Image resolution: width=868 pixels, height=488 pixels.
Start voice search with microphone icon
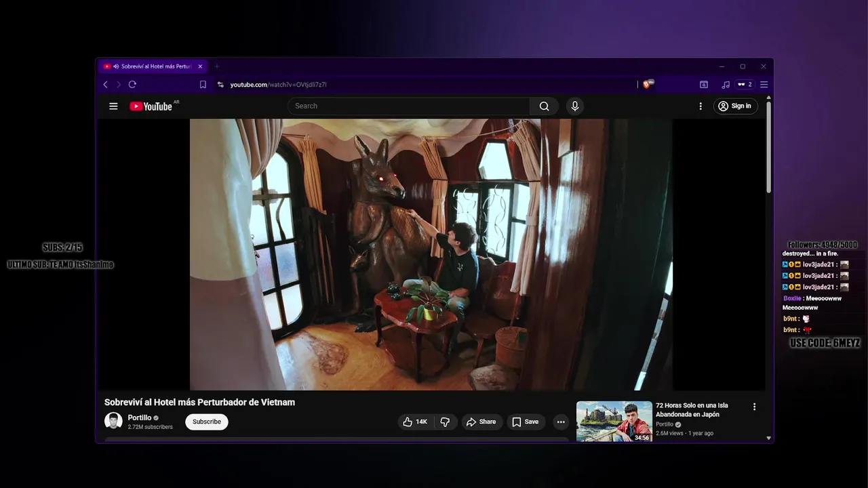[575, 106]
